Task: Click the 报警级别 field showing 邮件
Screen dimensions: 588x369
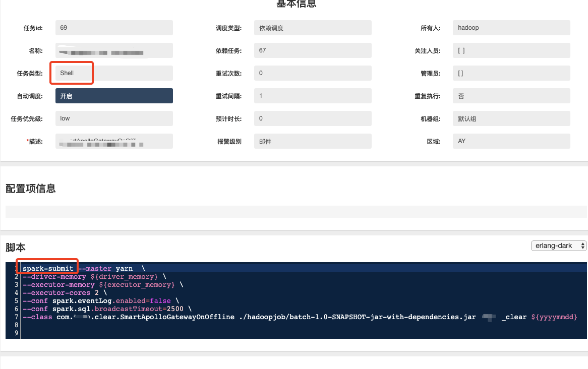Action: (x=313, y=141)
